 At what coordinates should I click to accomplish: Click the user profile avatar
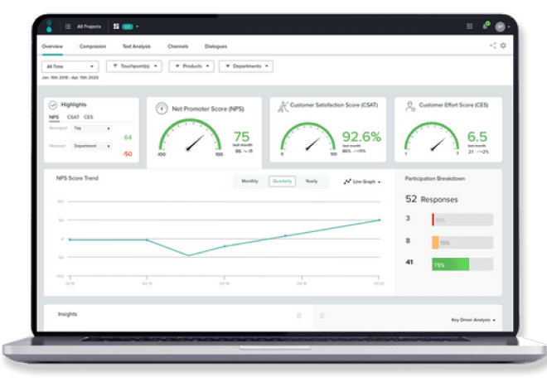(500, 27)
